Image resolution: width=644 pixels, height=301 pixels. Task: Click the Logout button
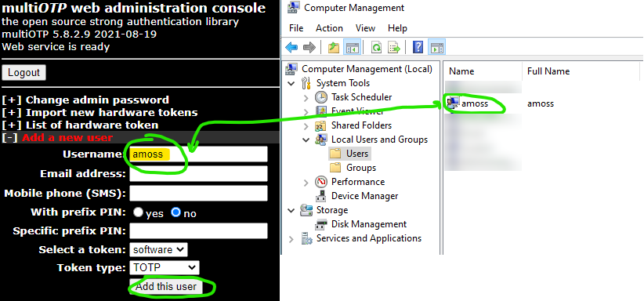point(24,73)
